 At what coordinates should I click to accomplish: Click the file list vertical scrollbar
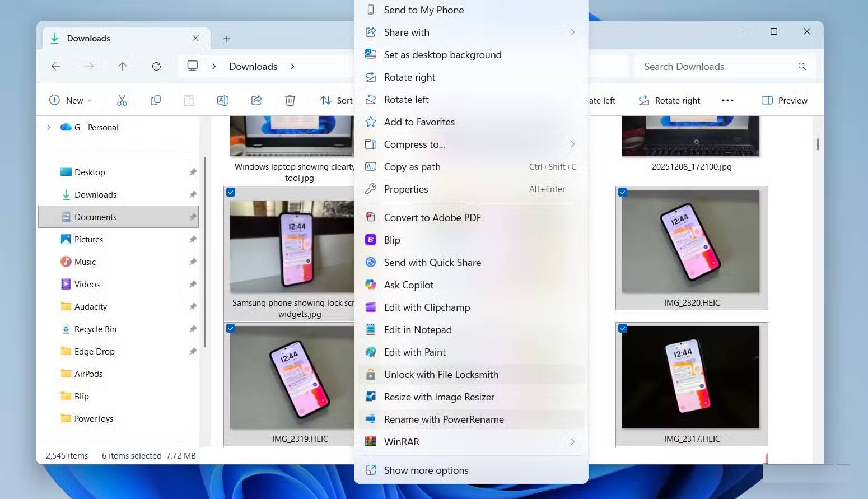pyautogui.click(x=818, y=144)
